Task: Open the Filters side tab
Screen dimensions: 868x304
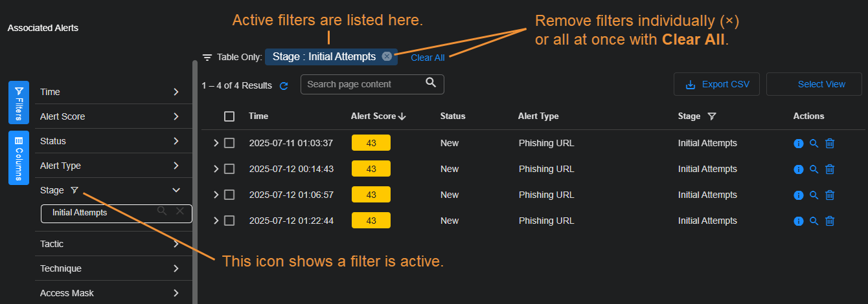Action: (x=19, y=102)
